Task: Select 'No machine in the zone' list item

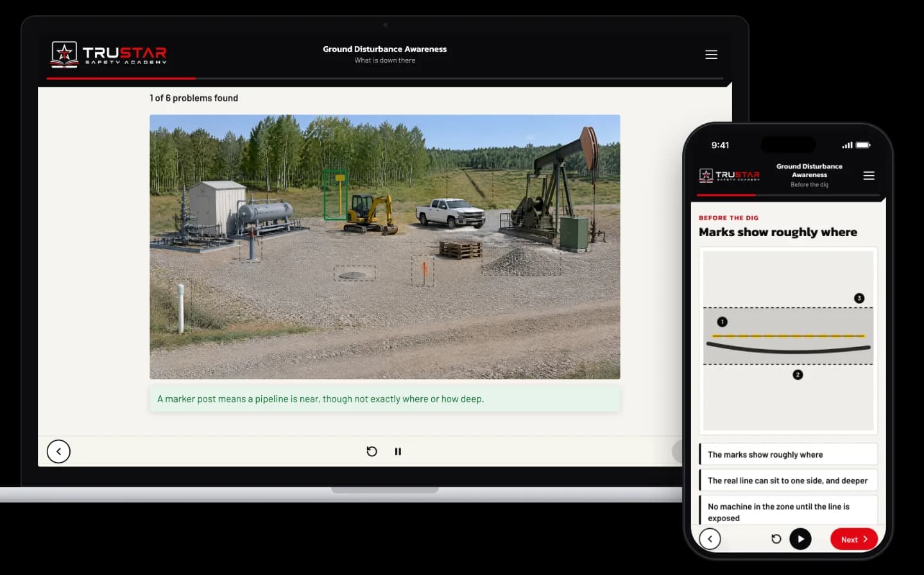Action: click(789, 511)
